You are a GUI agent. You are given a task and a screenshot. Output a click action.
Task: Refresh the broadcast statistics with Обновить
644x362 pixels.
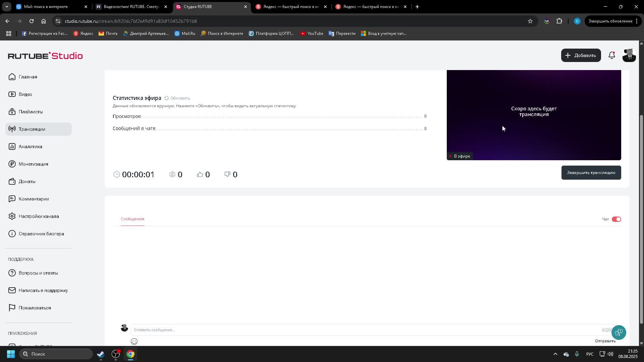tap(177, 98)
